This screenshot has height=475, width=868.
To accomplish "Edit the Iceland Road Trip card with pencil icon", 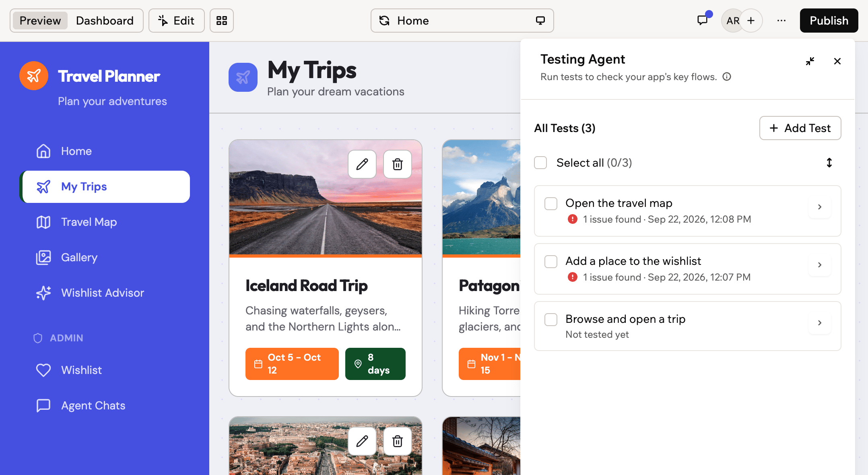I will pos(362,164).
